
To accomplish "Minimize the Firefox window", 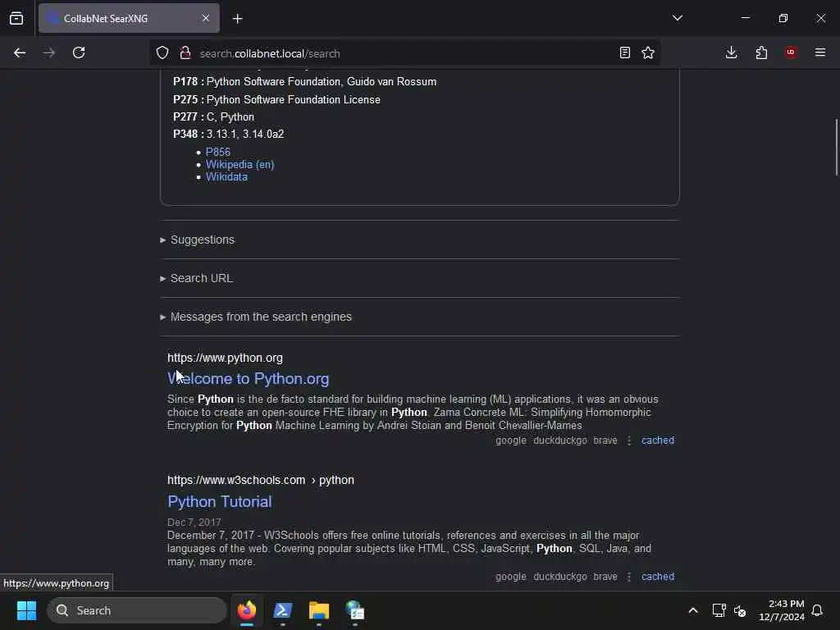I will point(745,18).
